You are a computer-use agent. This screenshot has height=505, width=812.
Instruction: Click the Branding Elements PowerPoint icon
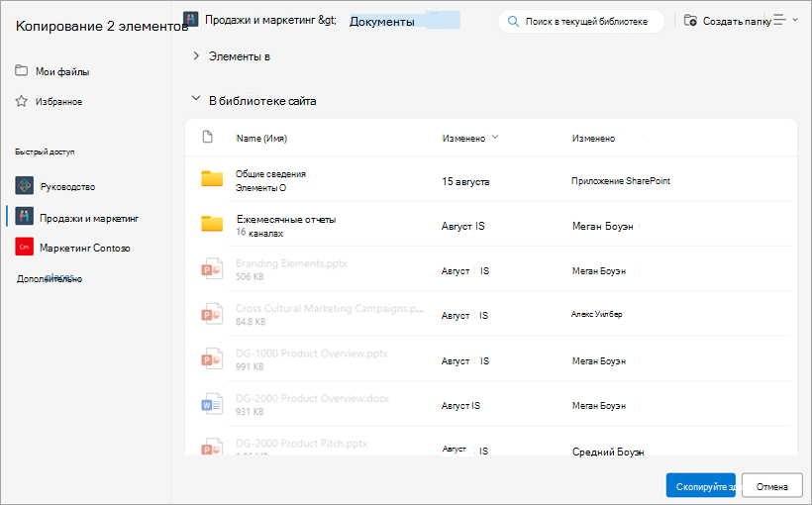point(212,268)
